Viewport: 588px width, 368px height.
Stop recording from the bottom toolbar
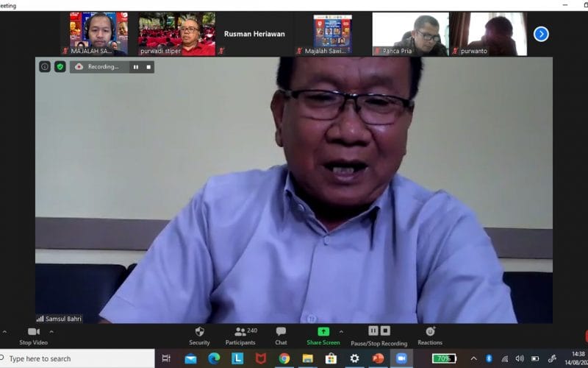pos(385,330)
